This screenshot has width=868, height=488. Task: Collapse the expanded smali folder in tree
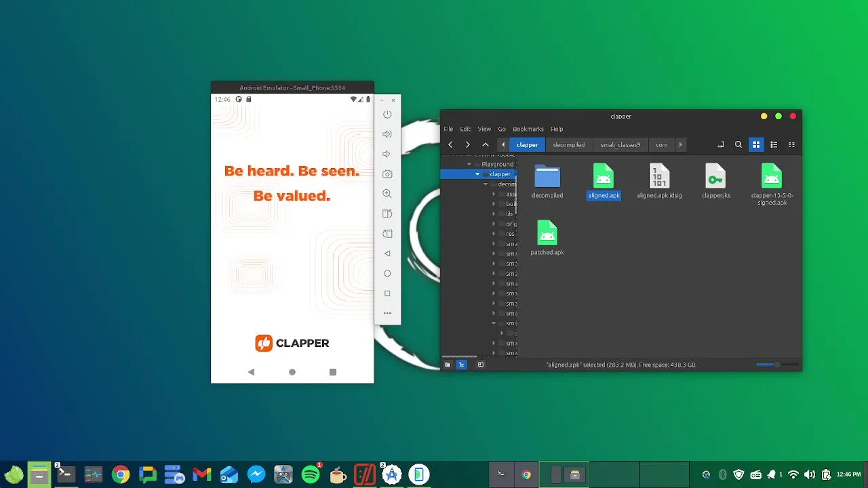pyautogui.click(x=494, y=323)
